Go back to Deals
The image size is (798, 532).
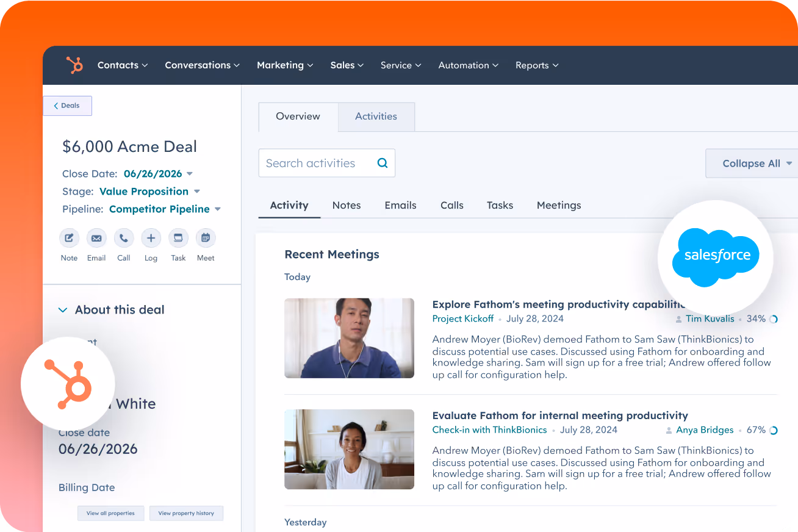67,106
